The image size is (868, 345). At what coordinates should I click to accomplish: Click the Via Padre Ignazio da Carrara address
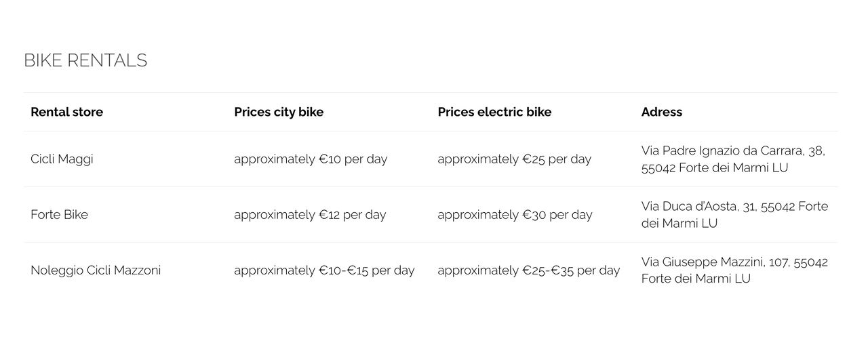pyautogui.click(x=732, y=159)
